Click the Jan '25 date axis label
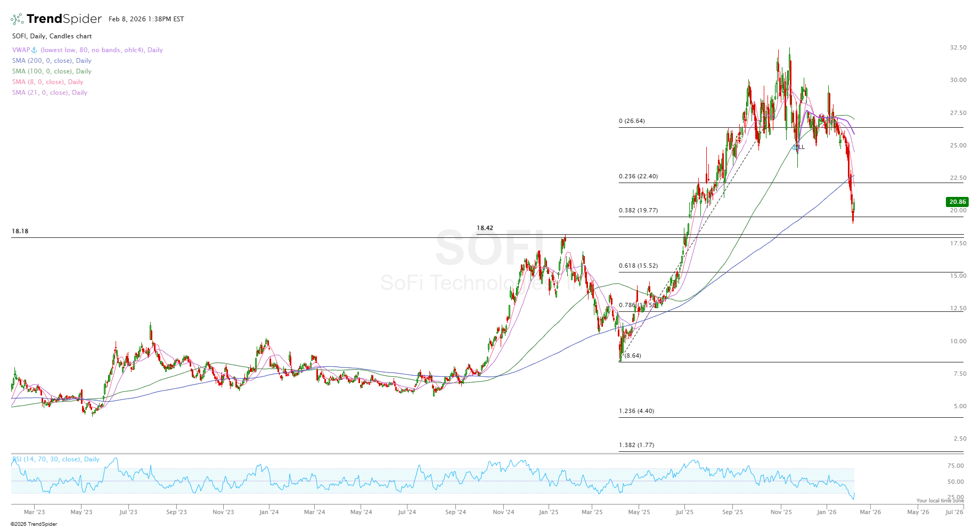The image size is (980, 529). [549, 513]
